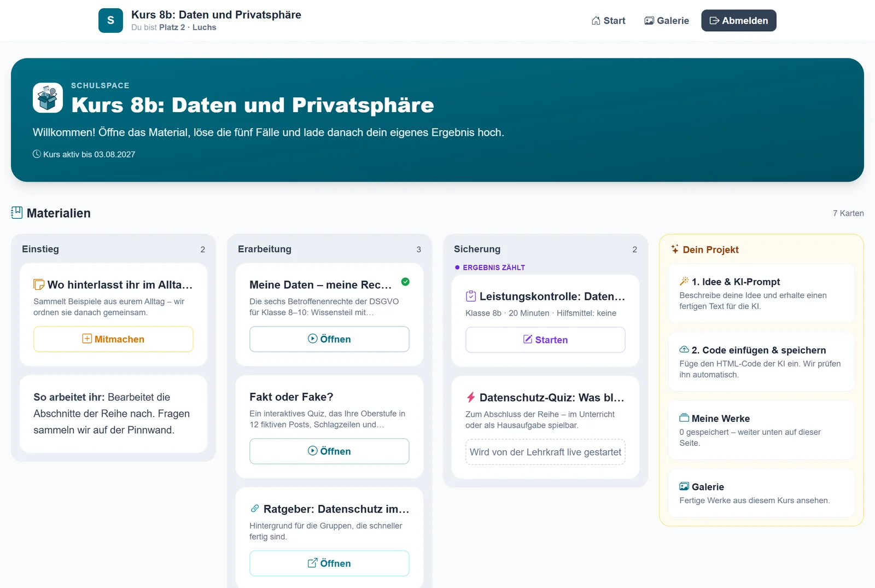Click the Sicherung column header
Image resolution: width=875 pixels, height=588 pixels.
pos(477,249)
